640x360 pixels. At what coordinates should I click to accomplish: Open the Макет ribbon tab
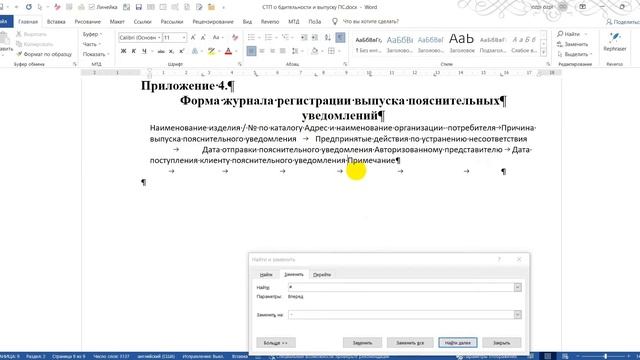click(x=117, y=22)
